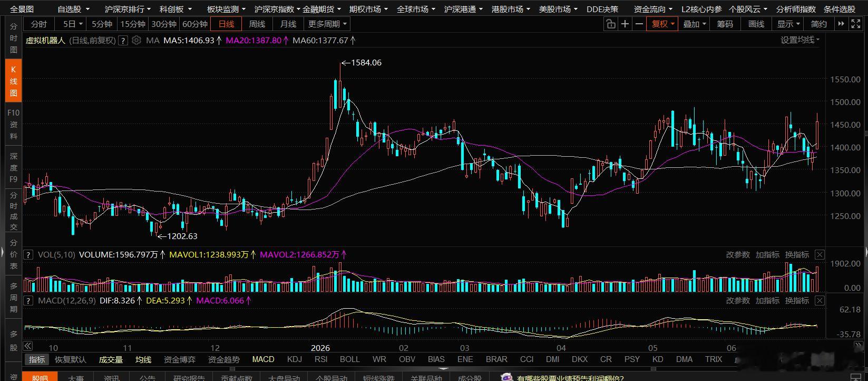868x381 pixels.
Task: Expand the 更多周期 period dropdown
Action: tap(328, 24)
